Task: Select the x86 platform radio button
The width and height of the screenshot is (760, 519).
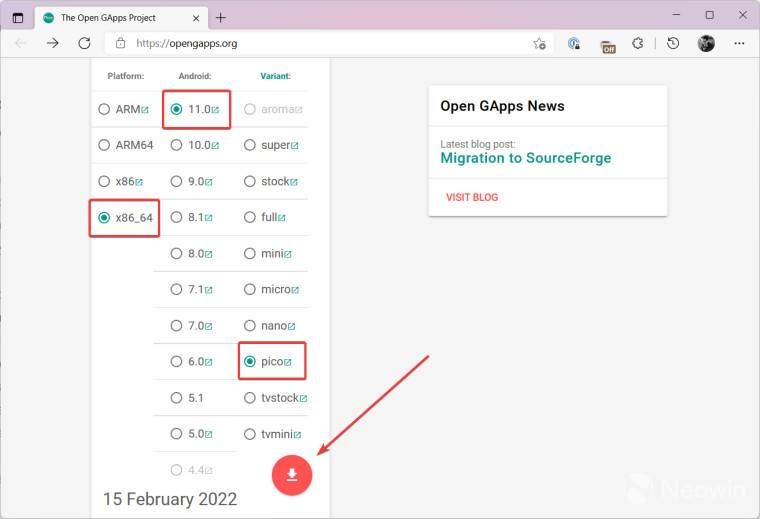Action: (104, 181)
